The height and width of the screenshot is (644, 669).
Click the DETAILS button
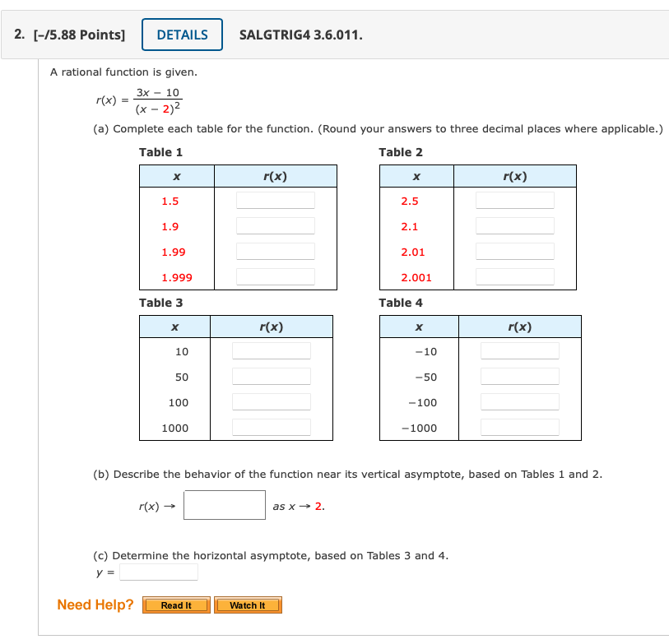[182, 35]
